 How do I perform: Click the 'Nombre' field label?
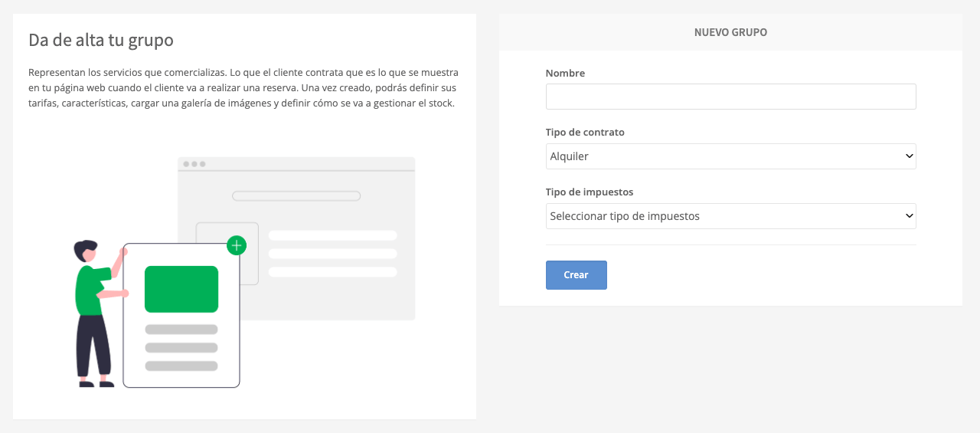(565, 73)
